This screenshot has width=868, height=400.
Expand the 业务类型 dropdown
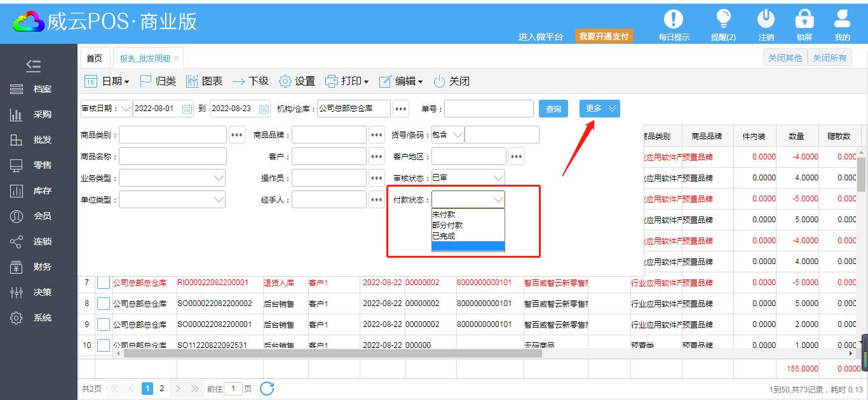219,178
